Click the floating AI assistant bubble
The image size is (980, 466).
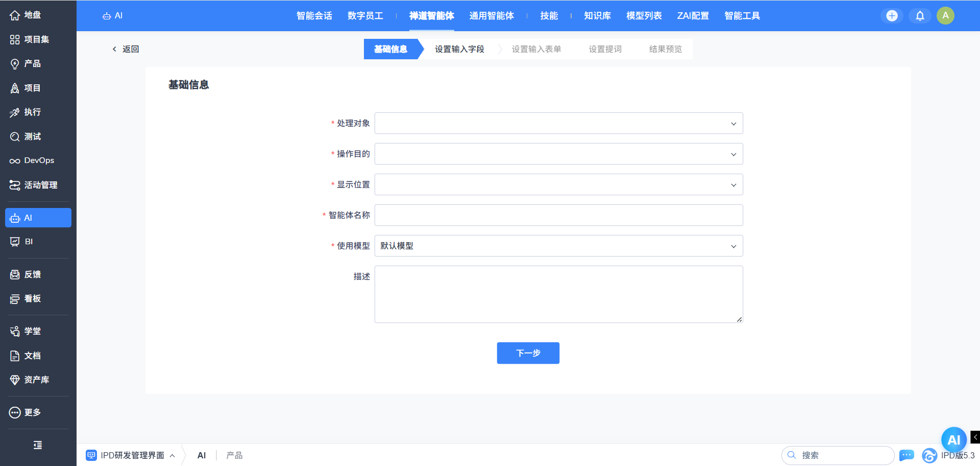click(x=953, y=439)
